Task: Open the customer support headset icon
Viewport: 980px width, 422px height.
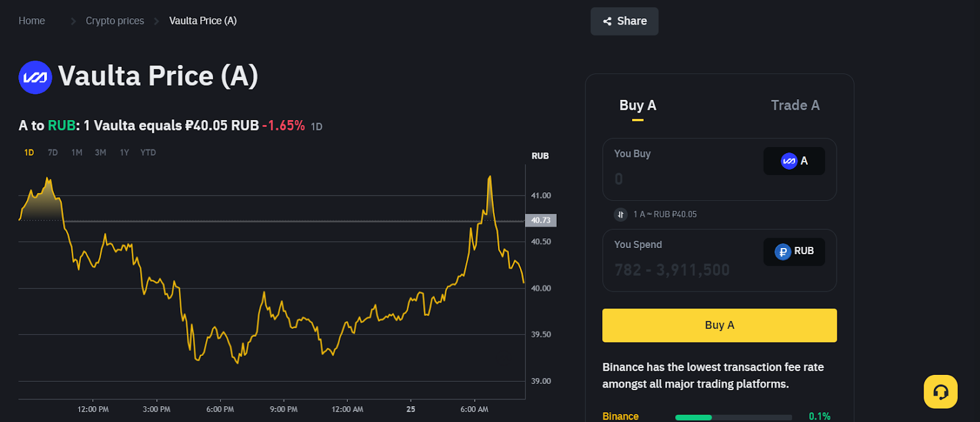Action: click(941, 391)
